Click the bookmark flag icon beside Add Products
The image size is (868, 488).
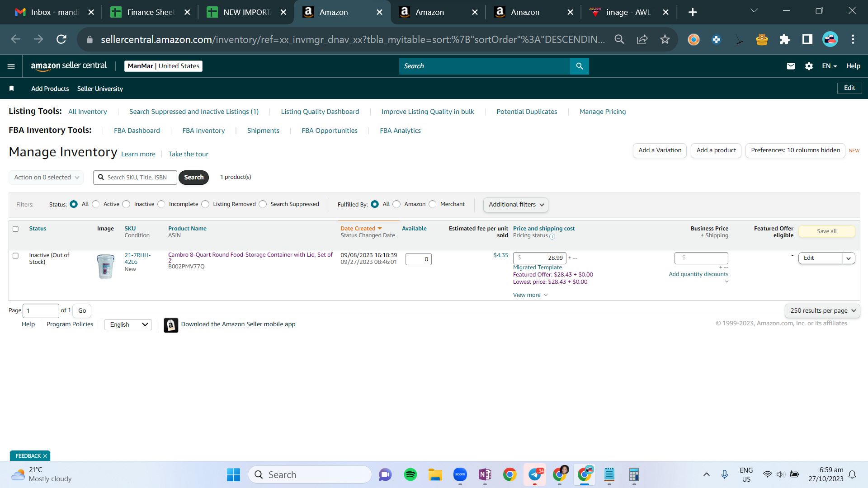[12, 89]
